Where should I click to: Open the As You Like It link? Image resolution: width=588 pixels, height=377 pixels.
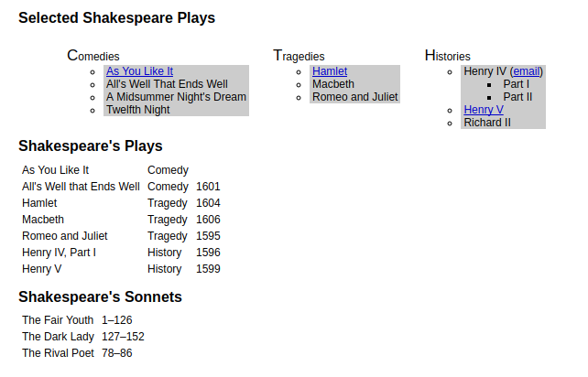coord(139,71)
